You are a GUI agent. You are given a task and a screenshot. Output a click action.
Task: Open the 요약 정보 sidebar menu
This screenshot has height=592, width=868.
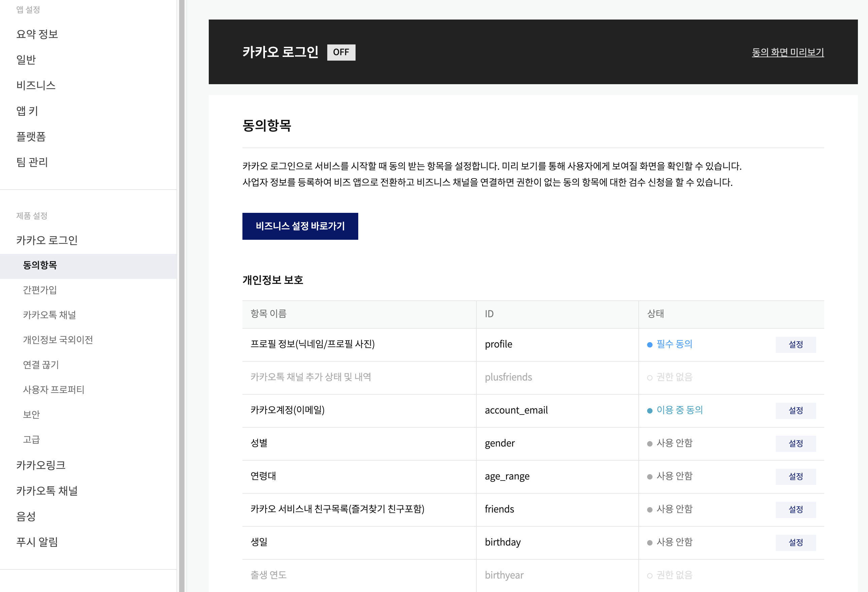37,34
